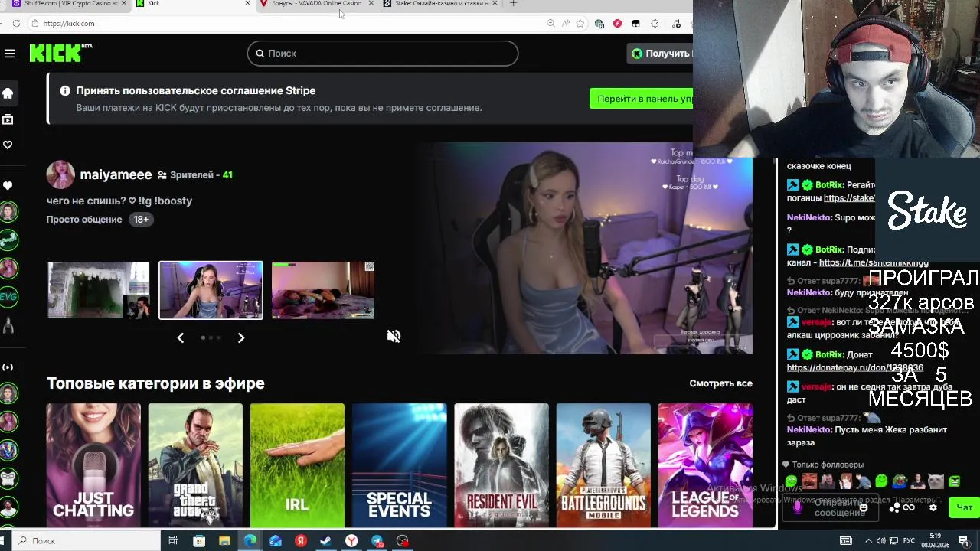
Task: Open the Grand Theft Auto V category
Action: coord(195,465)
